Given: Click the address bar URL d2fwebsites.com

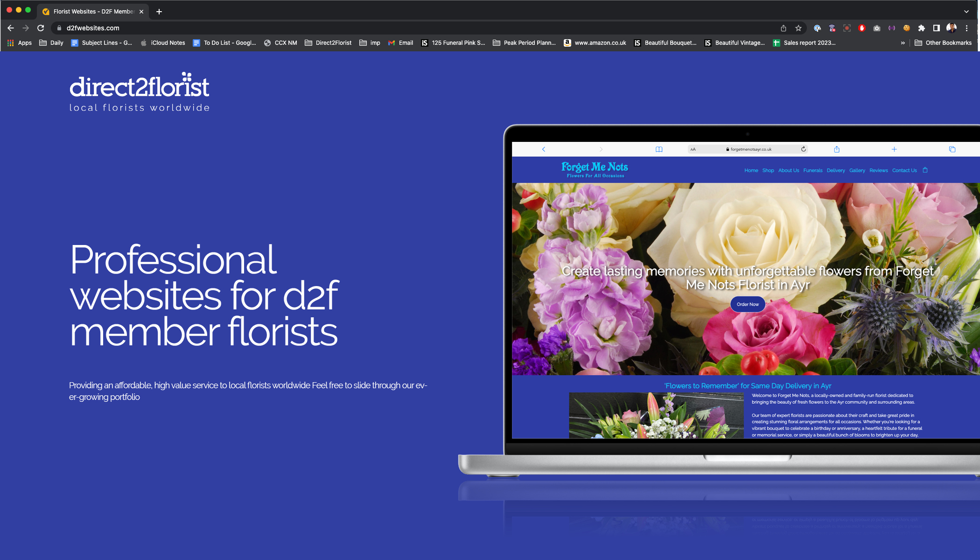Looking at the screenshot, I should point(93,28).
